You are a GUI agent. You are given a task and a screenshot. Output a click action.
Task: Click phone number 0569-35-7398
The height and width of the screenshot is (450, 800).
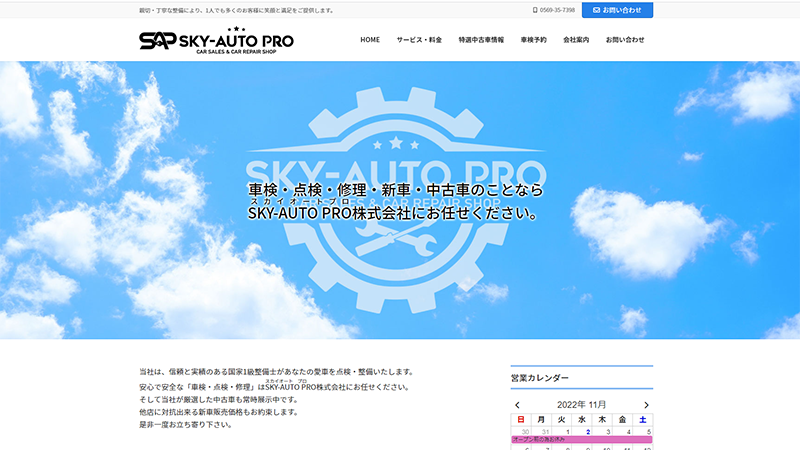tap(557, 10)
